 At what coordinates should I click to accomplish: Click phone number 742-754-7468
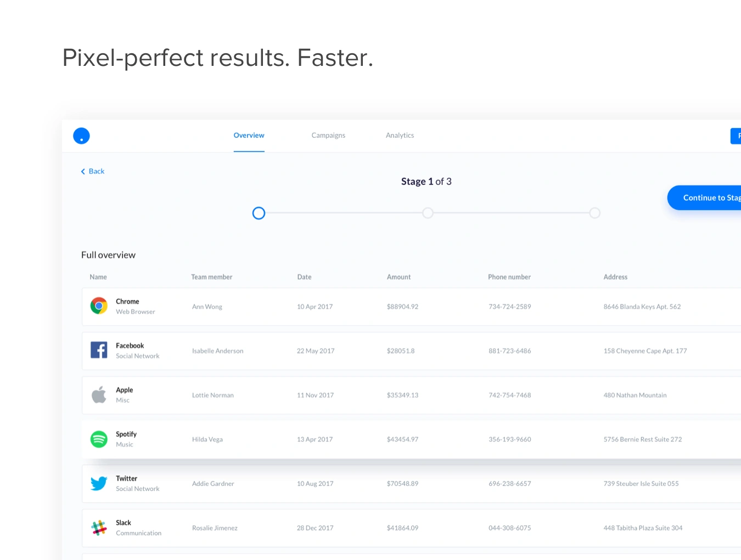point(510,395)
